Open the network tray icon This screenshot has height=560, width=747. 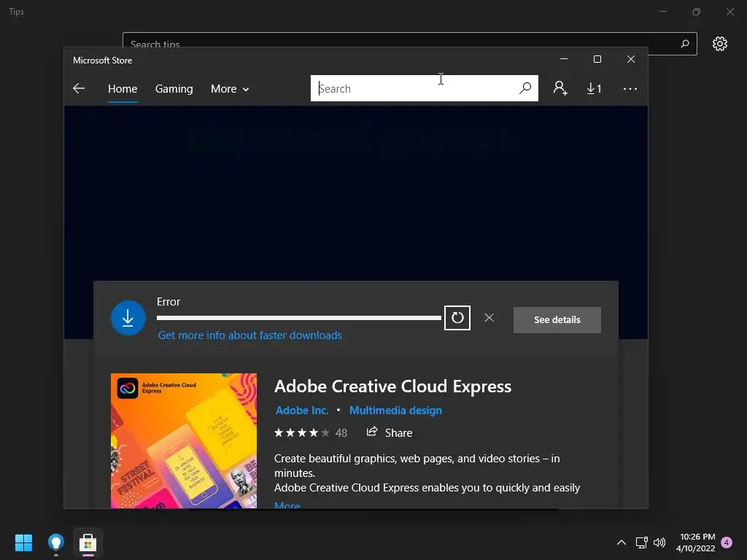(x=641, y=542)
